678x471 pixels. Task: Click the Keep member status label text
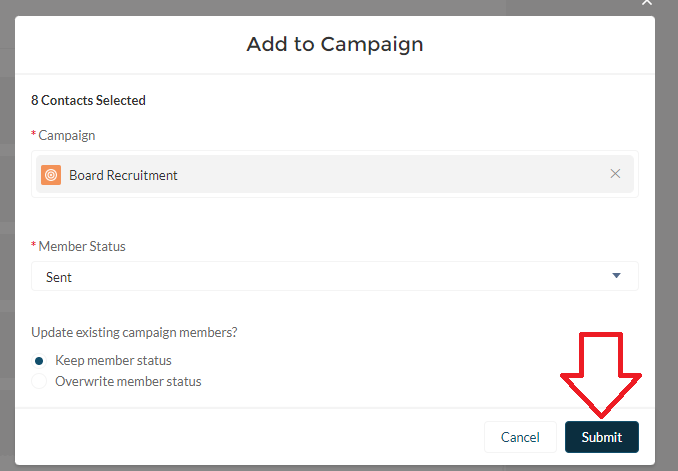[113, 360]
